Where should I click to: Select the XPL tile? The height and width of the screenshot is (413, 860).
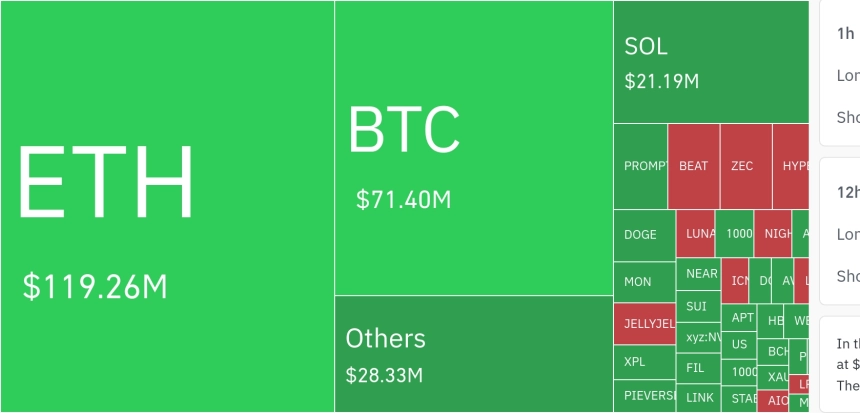[644, 361]
